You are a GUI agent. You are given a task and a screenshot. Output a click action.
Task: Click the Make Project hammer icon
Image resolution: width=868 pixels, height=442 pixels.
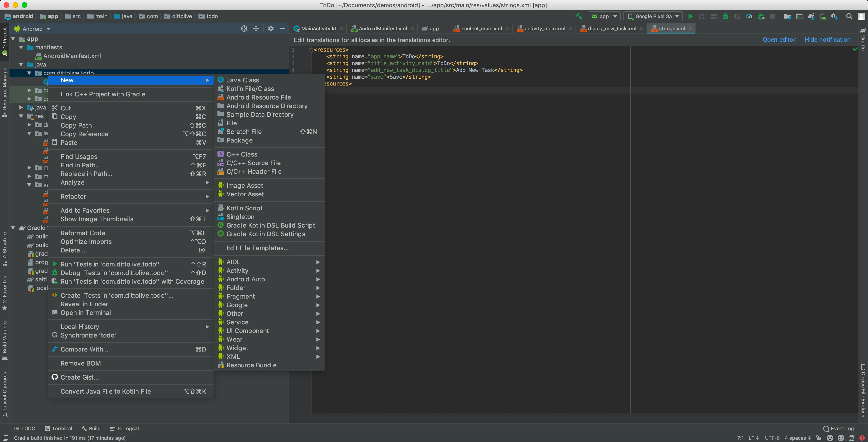click(x=579, y=16)
